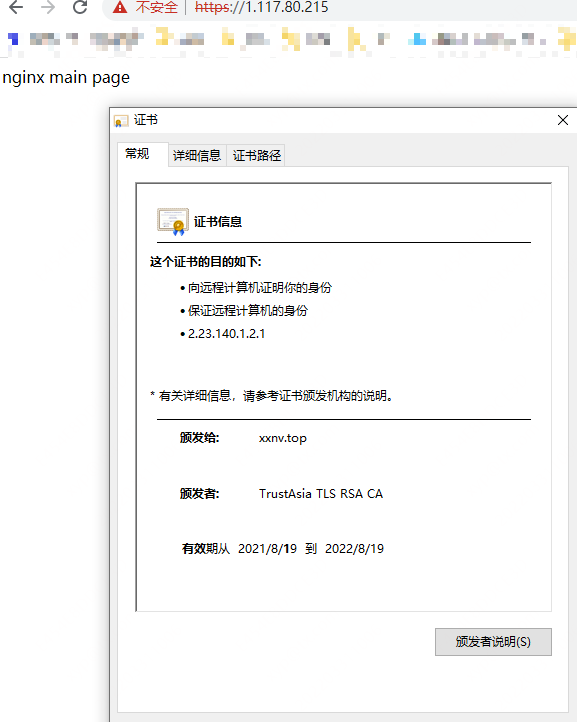Click the certificate ribbon icon beside 证书信息
The width and height of the screenshot is (577, 722).
[173, 221]
